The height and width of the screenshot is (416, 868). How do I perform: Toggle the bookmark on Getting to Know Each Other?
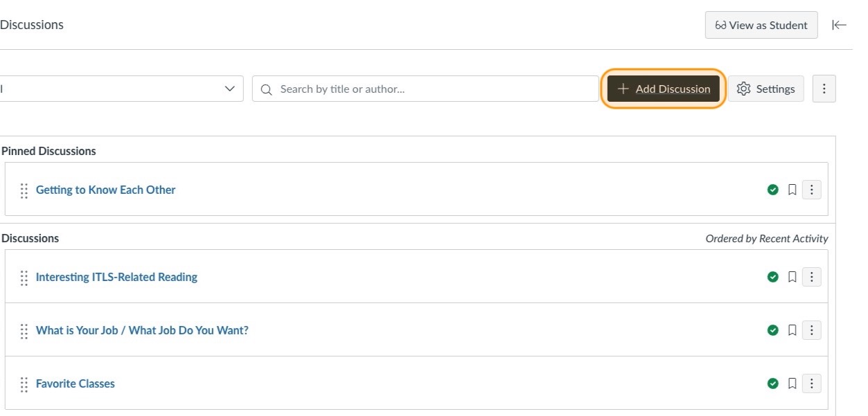[x=792, y=189]
